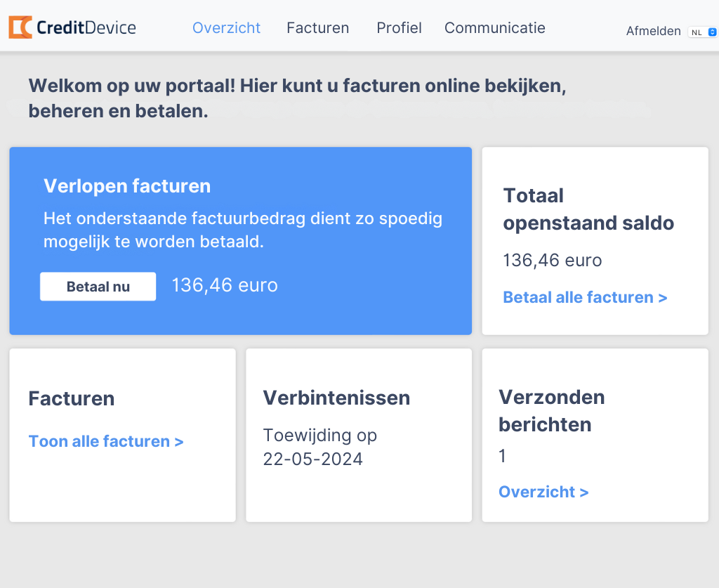Open 'Overzicht >' under Verzonden berichten
Viewport: 719px width, 588px height.
pos(543,492)
